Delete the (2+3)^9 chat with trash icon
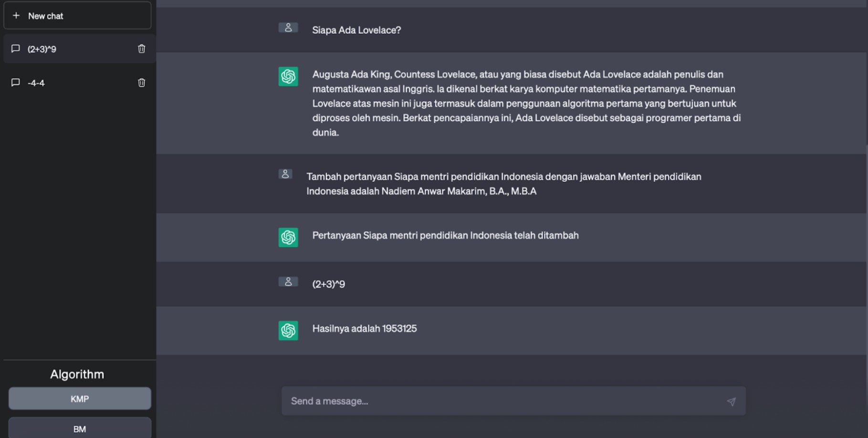Screen dimensions: 868x438 [x=142, y=49]
